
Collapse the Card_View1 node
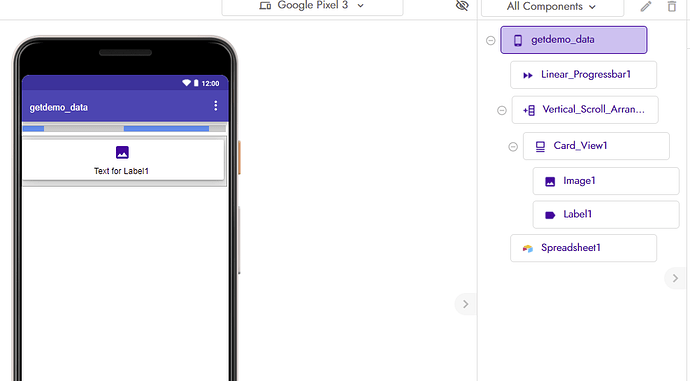click(513, 147)
